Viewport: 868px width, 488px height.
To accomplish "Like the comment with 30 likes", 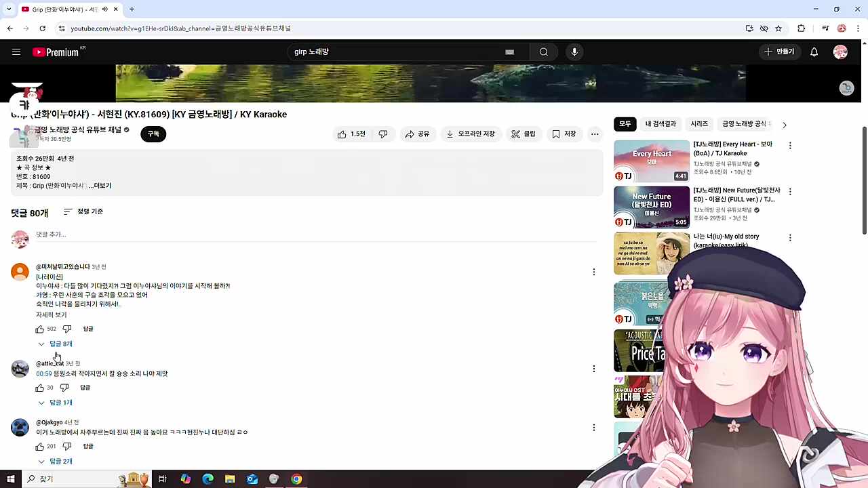I will pyautogui.click(x=39, y=388).
